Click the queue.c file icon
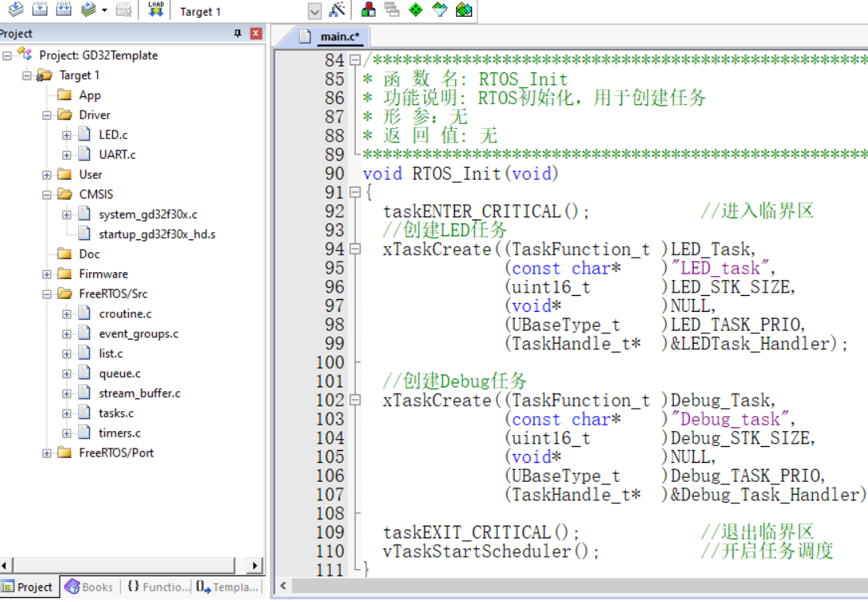The image size is (868, 602). (84, 372)
